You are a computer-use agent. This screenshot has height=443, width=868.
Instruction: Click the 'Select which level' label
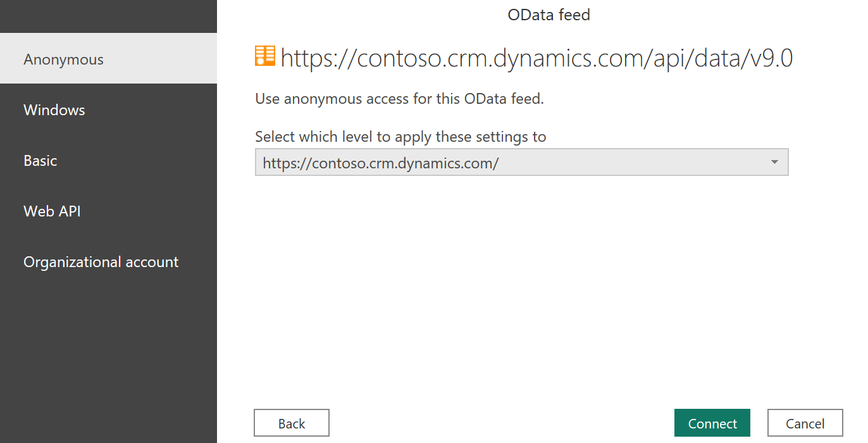click(400, 136)
